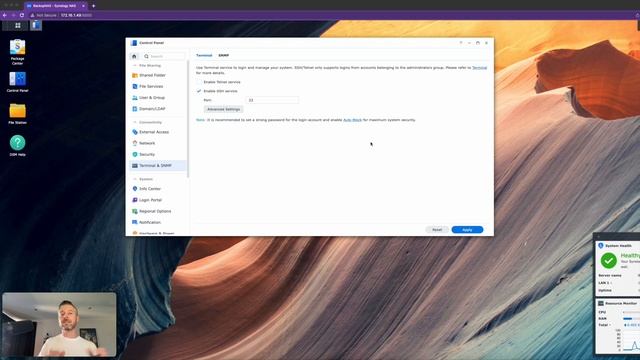The image size is (640, 360).
Task: Click the Resource Monitor widget icon
Action: pyautogui.click(x=601, y=304)
